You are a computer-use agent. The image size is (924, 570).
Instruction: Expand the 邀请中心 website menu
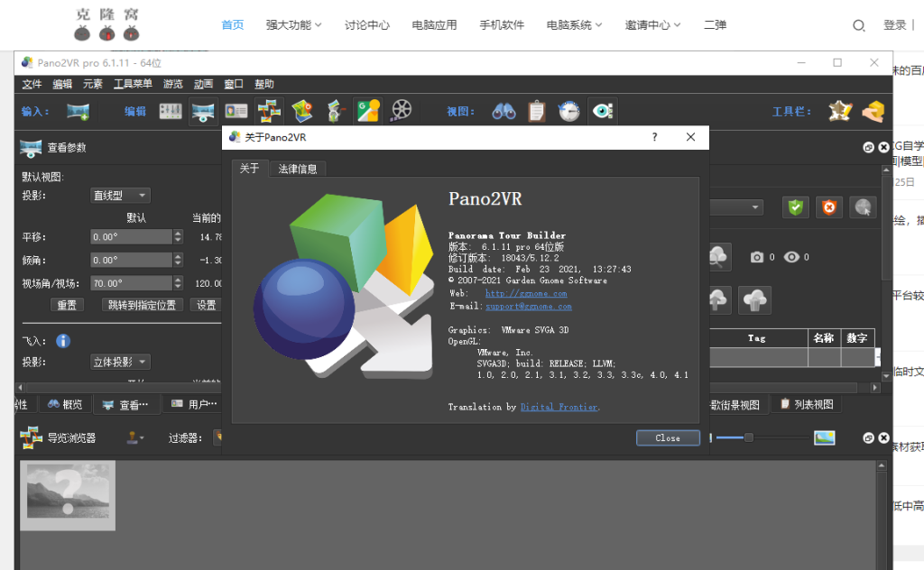tap(652, 24)
